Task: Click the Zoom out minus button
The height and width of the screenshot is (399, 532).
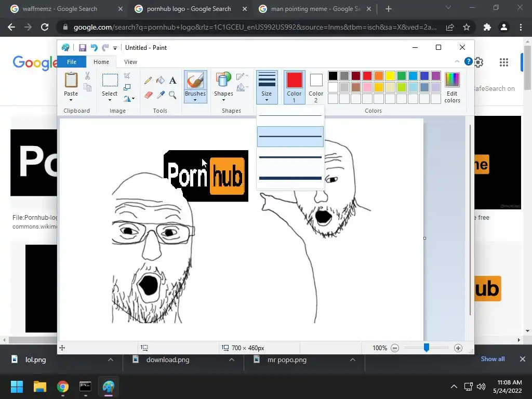Action: click(395, 348)
